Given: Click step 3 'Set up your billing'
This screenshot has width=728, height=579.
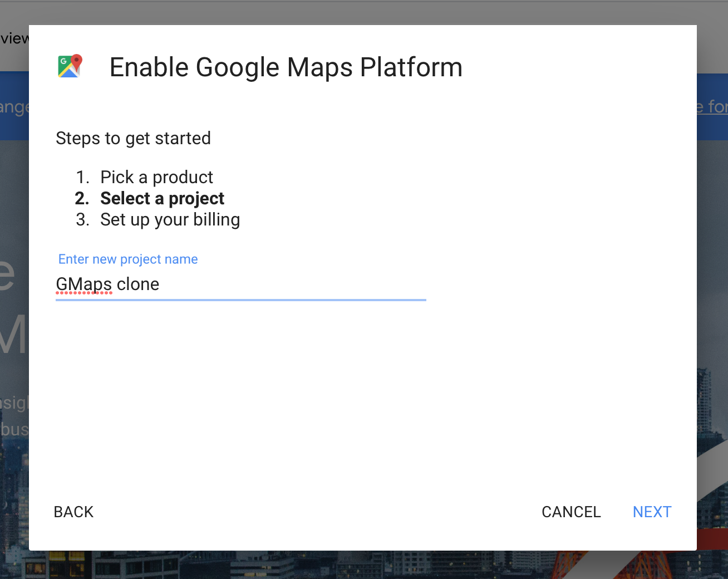Looking at the screenshot, I should (170, 219).
